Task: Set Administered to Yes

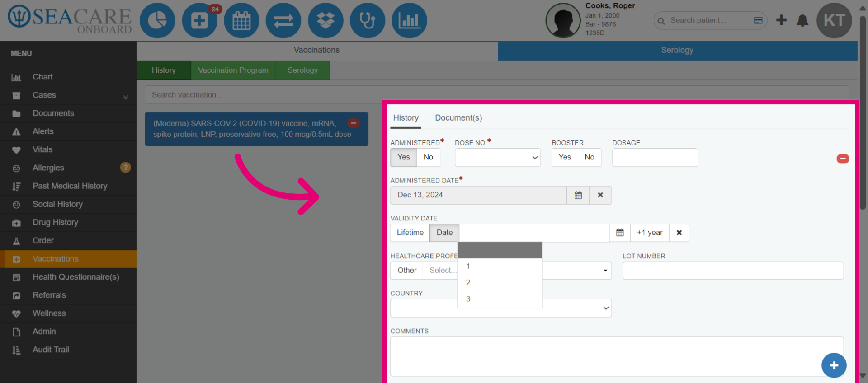Action: click(404, 157)
